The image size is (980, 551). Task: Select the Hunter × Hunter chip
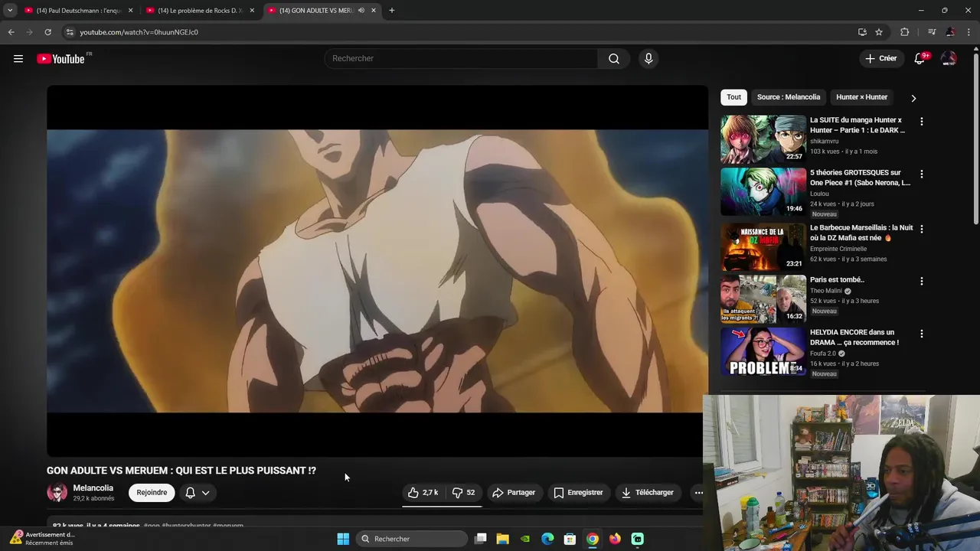861,97
